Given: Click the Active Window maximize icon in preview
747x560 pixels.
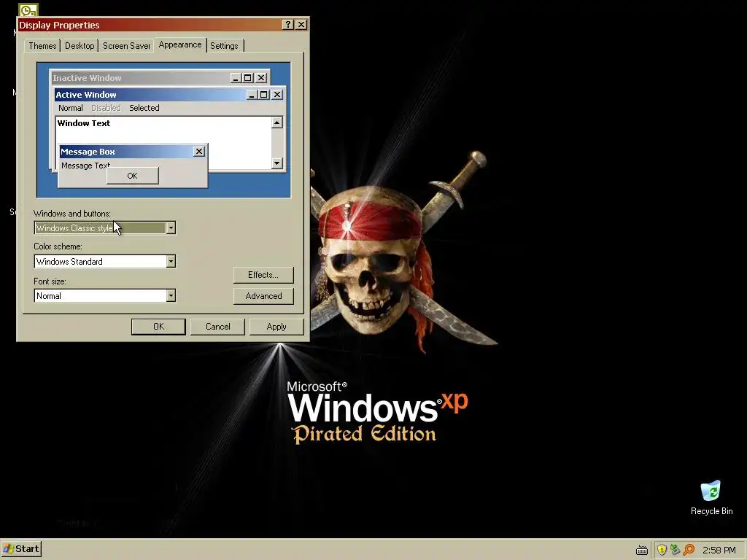Looking at the screenshot, I should [264, 95].
